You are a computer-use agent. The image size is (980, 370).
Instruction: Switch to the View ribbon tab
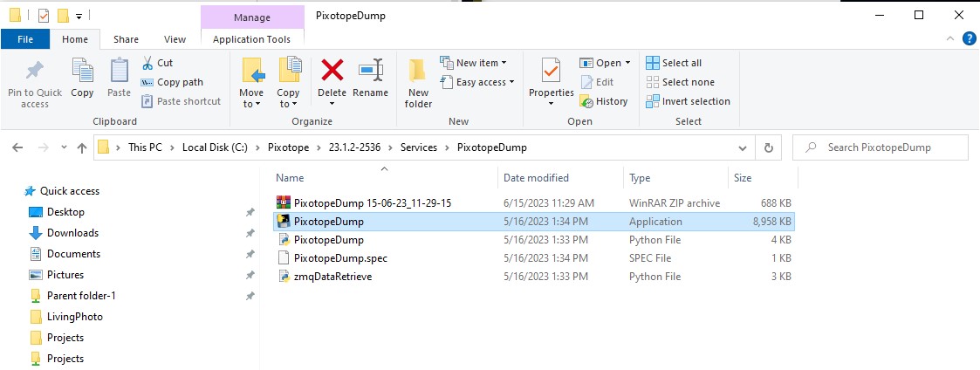point(175,39)
